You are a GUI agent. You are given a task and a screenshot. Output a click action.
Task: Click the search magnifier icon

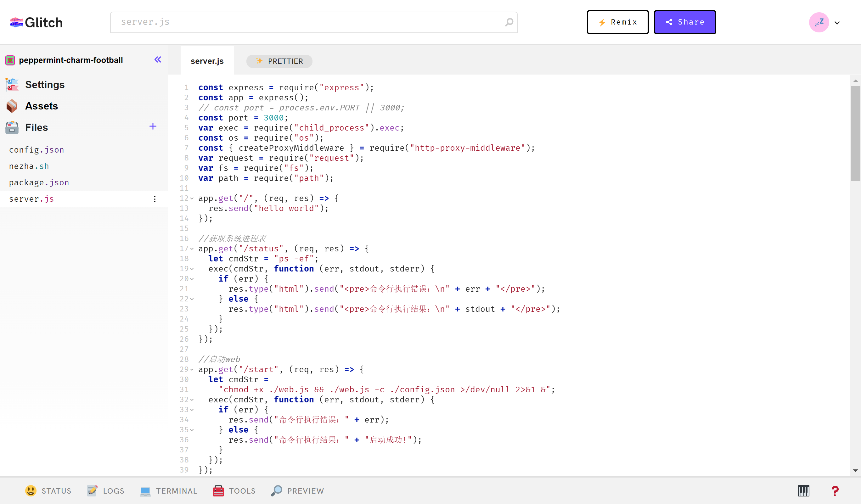point(509,22)
